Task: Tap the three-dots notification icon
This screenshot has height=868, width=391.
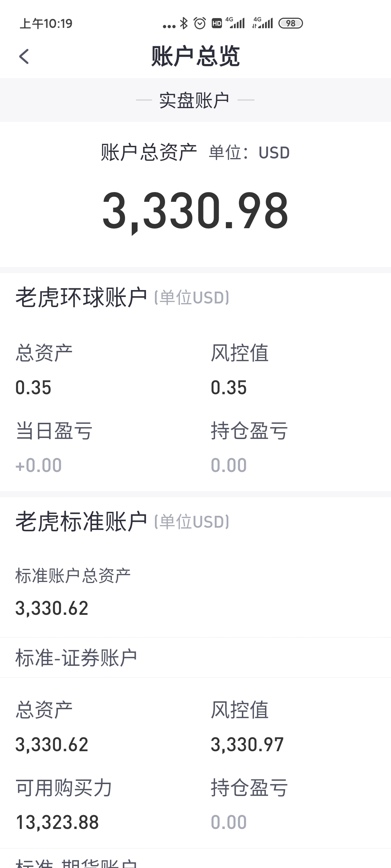Action: [x=169, y=26]
